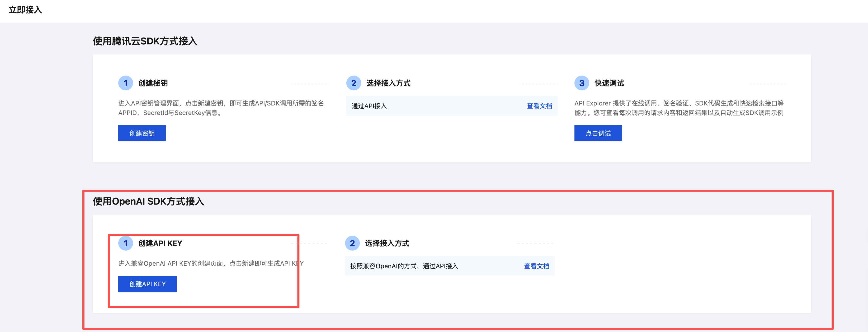
Task: Click step 1 circle icon beside 创建秘钥
Action: 125,83
